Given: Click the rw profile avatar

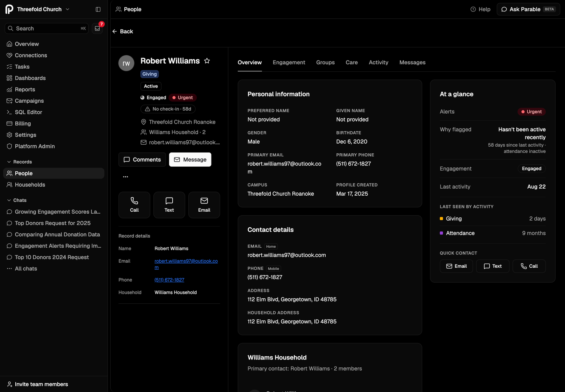Looking at the screenshot, I should tap(126, 63).
